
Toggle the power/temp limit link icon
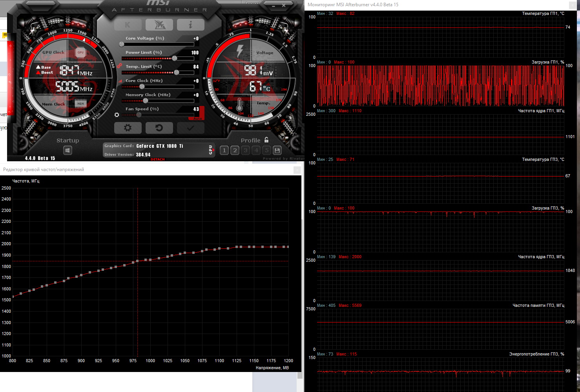(119, 66)
